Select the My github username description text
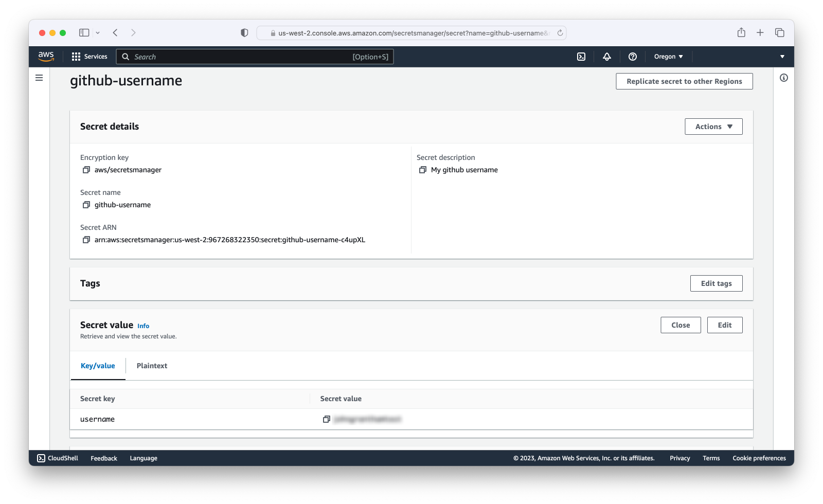 (x=464, y=170)
